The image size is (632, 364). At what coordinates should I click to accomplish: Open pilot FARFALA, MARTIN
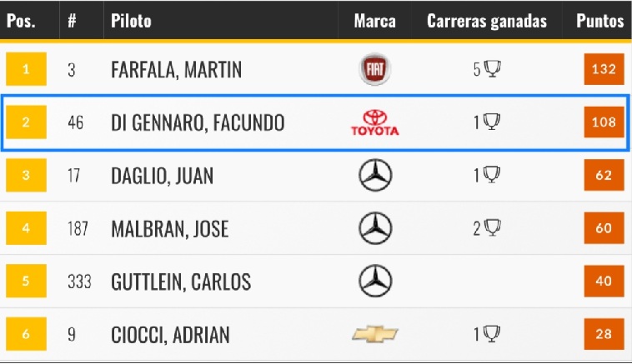[x=176, y=70]
